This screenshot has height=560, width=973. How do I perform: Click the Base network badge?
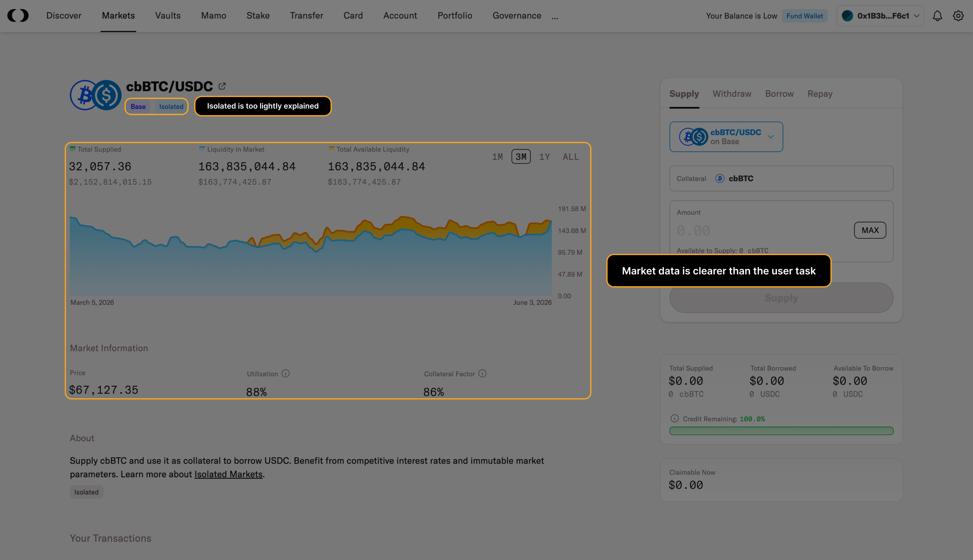138,106
